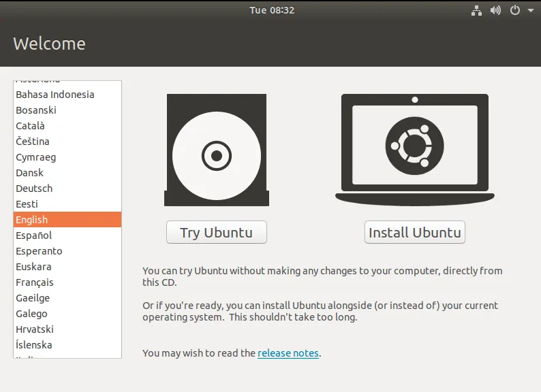Screen dimensions: 541x392
Task: Open the clock showing Tue 08:32
Action: [x=272, y=10]
